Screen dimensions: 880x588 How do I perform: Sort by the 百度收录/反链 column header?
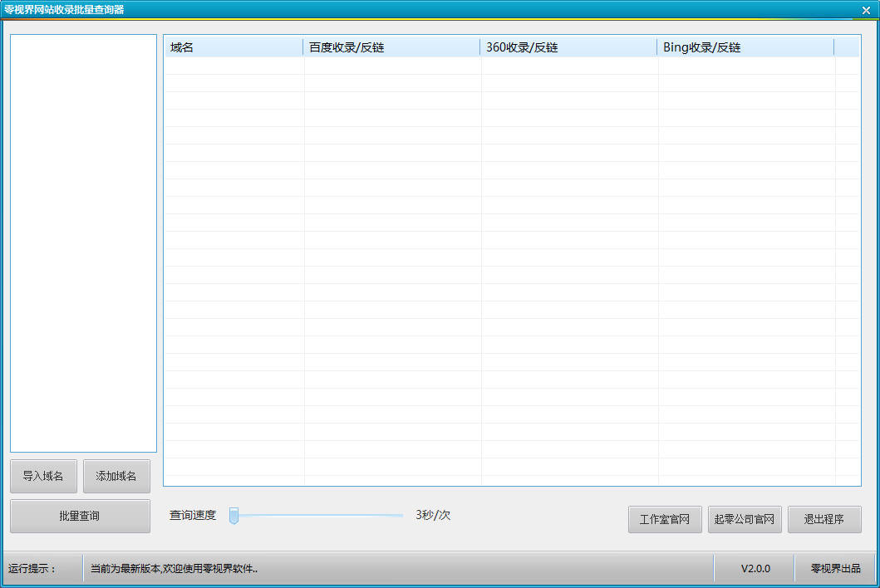pyautogui.click(x=391, y=47)
